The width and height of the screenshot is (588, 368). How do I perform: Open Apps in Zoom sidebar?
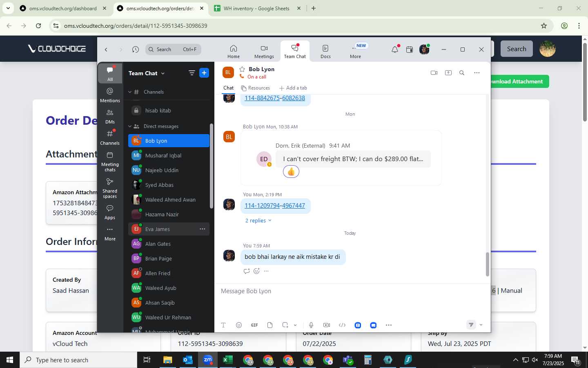tap(110, 212)
